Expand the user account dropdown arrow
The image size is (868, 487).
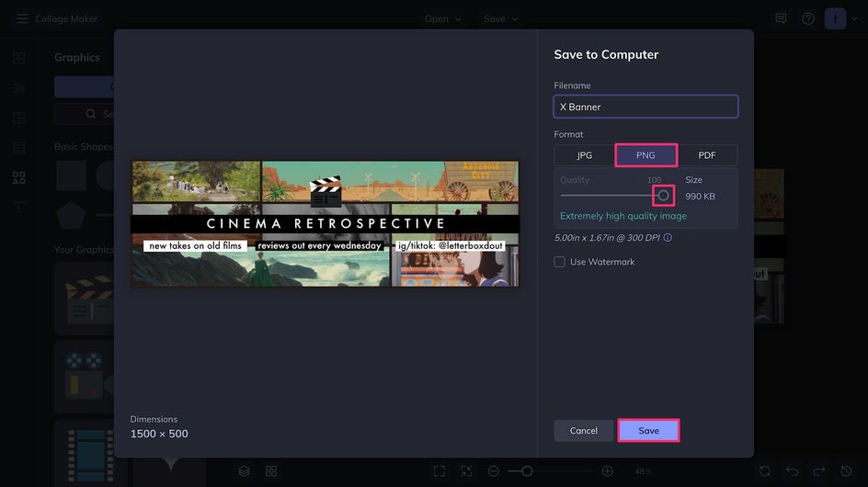coord(855,18)
